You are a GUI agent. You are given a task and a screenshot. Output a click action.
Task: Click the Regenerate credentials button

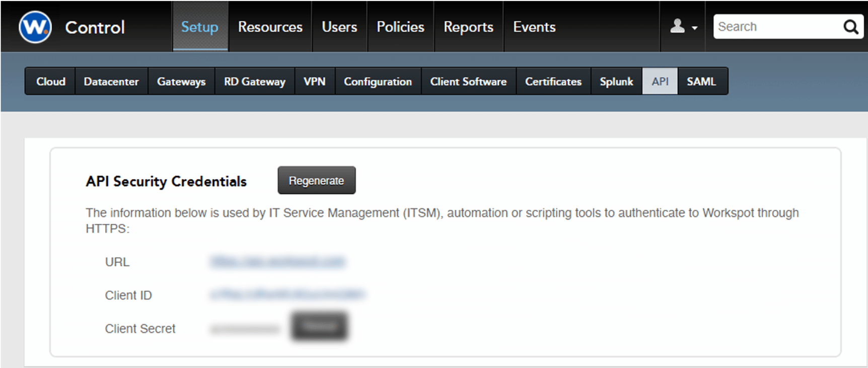pyautogui.click(x=317, y=180)
